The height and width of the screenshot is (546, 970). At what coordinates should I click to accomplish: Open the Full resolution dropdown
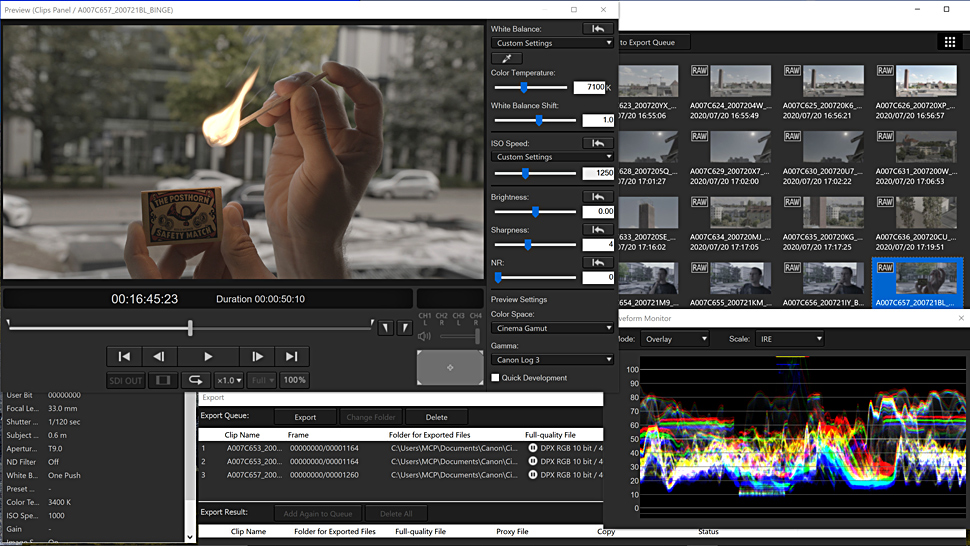(x=262, y=380)
